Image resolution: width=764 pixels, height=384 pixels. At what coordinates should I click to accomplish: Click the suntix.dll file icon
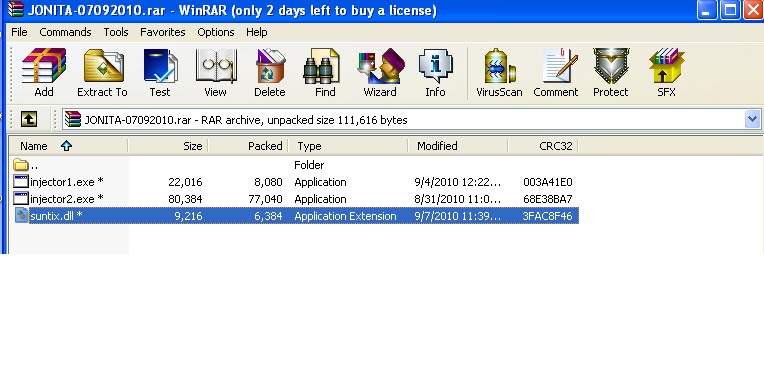point(21,215)
